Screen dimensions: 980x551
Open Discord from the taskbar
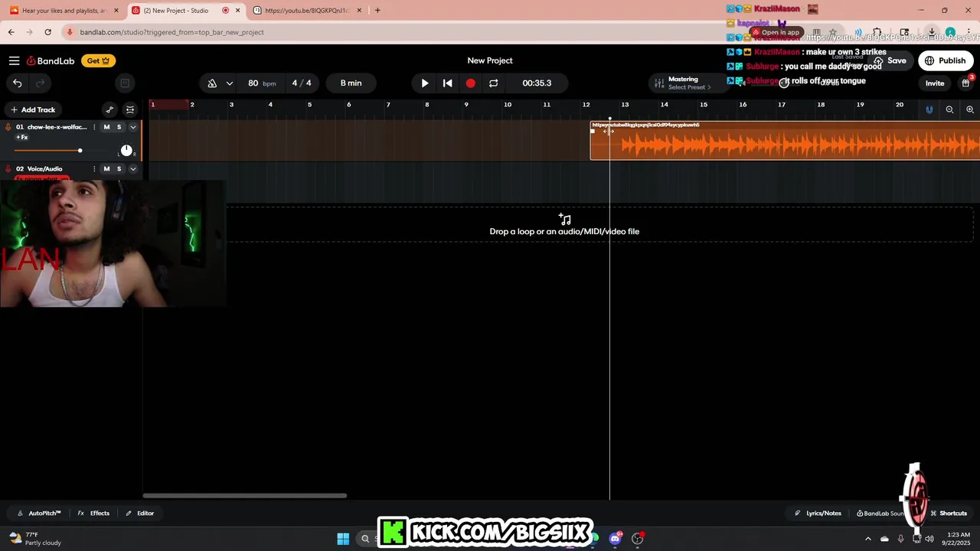click(x=615, y=539)
